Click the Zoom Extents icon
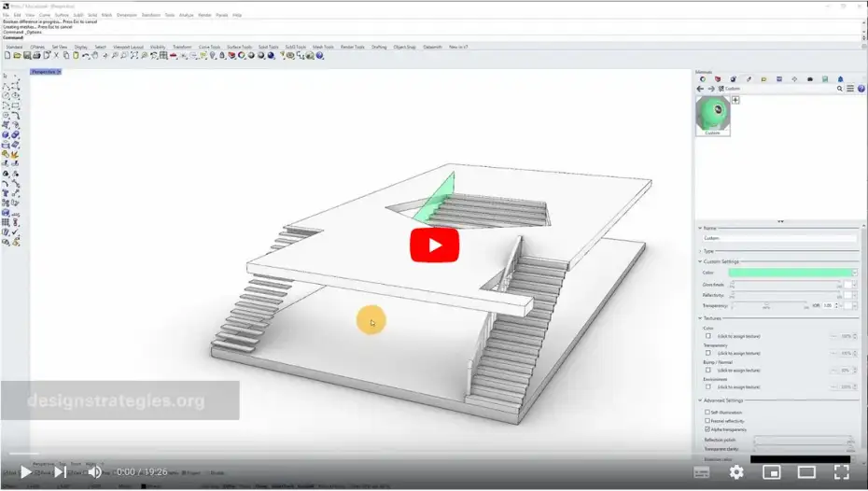This screenshot has width=868, height=491. pos(134,55)
